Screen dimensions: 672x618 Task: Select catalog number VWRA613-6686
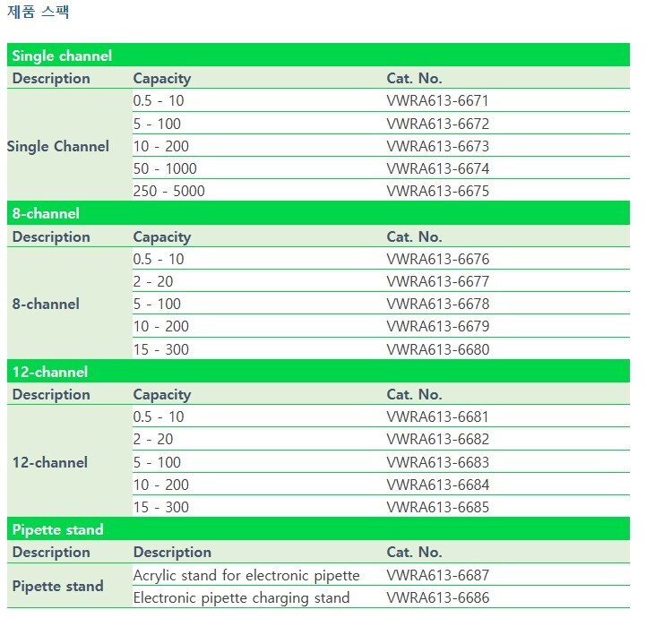coord(437,597)
